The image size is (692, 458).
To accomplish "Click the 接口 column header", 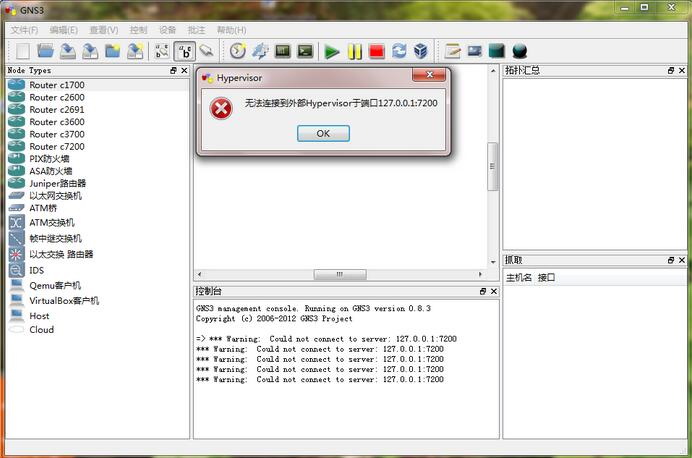I will click(x=546, y=278).
